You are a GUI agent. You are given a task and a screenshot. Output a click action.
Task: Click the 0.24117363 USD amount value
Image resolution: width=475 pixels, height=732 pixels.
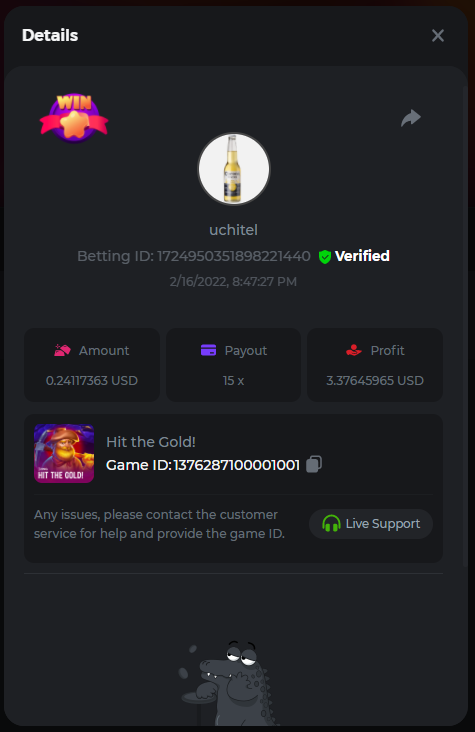tap(92, 380)
